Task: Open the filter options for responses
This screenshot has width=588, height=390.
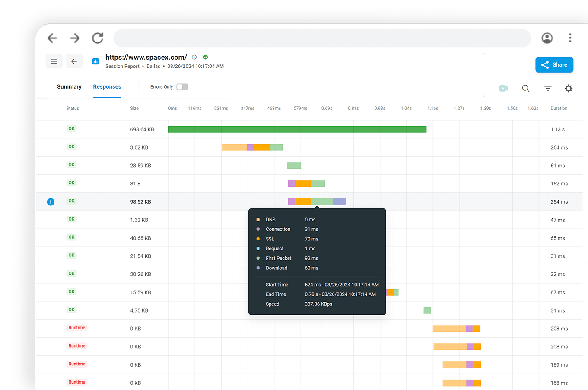Action: pos(547,88)
